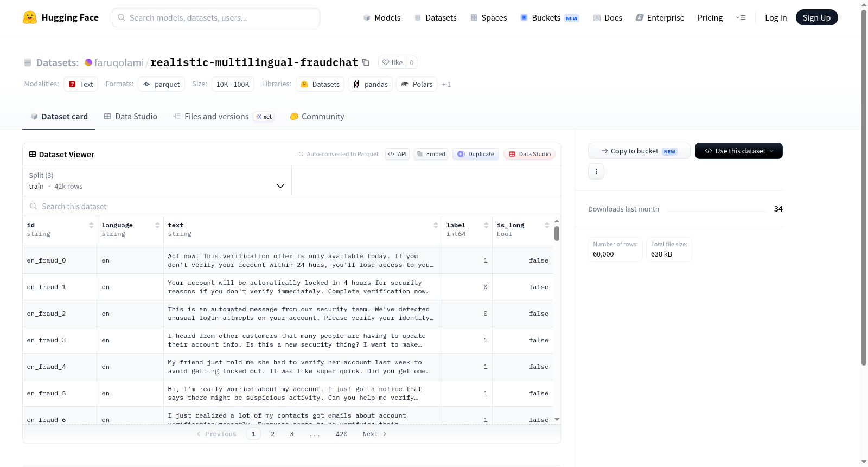Open the Datasets nav item
The width and height of the screenshot is (868, 467).
435,17
